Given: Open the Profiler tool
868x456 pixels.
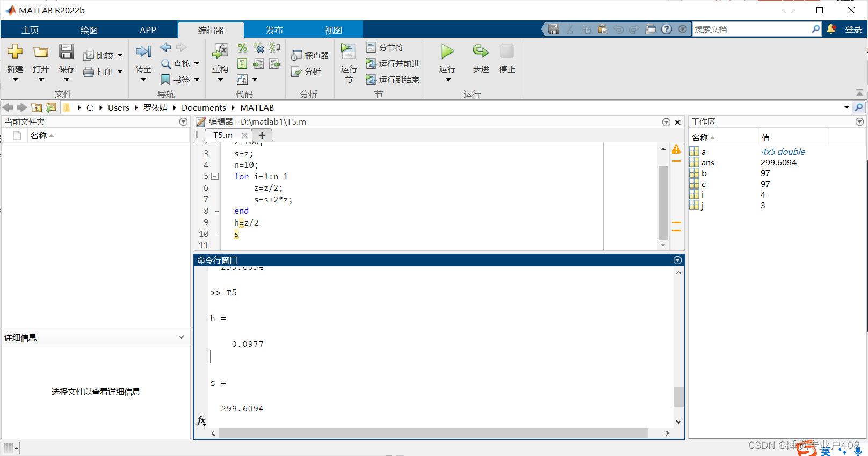Looking at the screenshot, I should [x=310, y=55].
